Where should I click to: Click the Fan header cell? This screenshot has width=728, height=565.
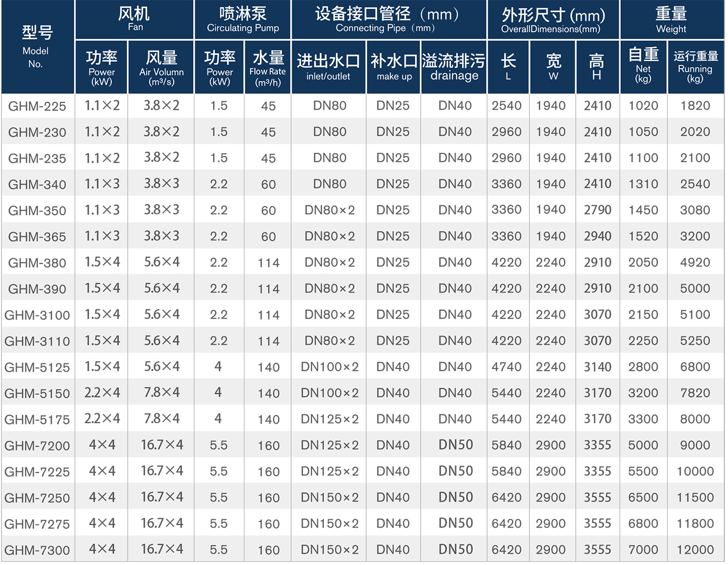coord(135,20)
